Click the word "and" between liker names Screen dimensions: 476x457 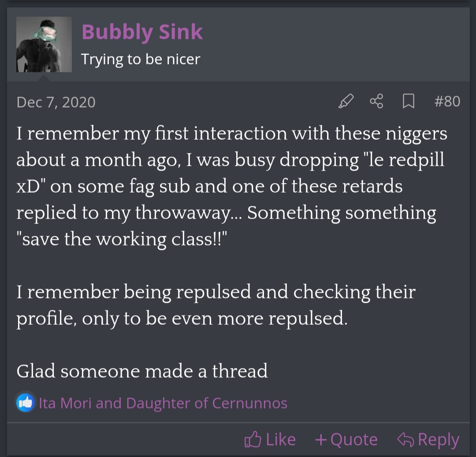coord(110,403)
